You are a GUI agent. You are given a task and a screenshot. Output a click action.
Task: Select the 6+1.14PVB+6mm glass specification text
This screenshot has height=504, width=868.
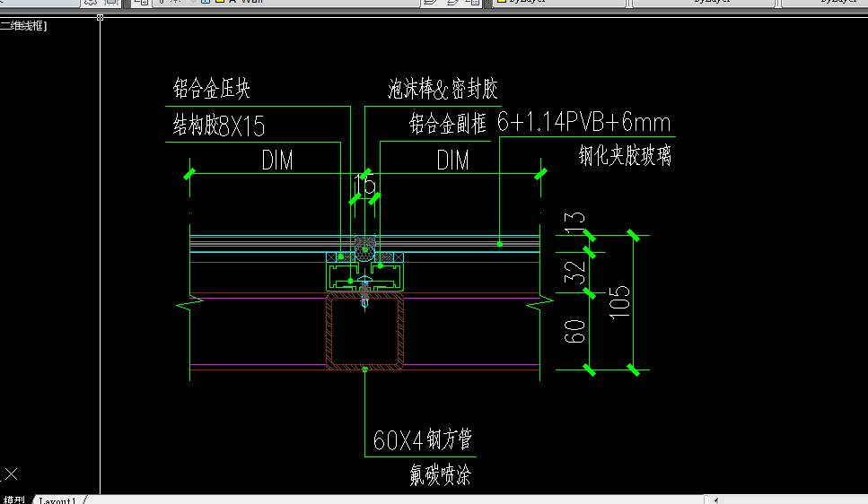click(x=584, y=122)
